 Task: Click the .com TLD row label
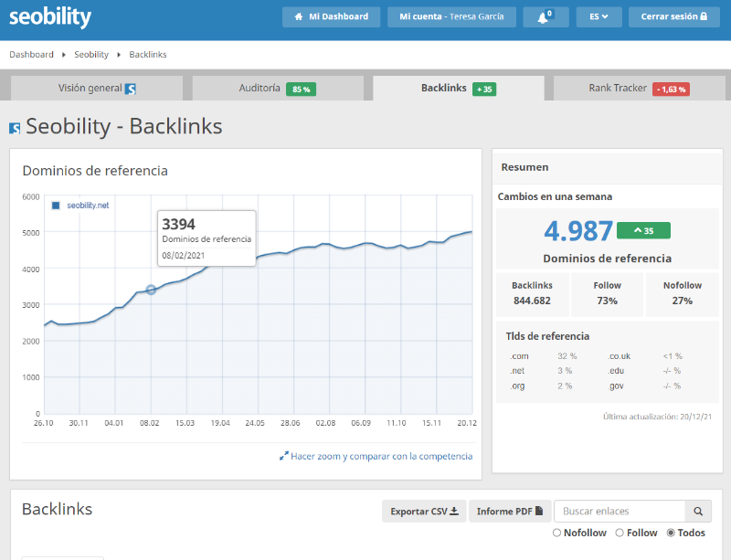pyautogui.click(x=519, y=356)
